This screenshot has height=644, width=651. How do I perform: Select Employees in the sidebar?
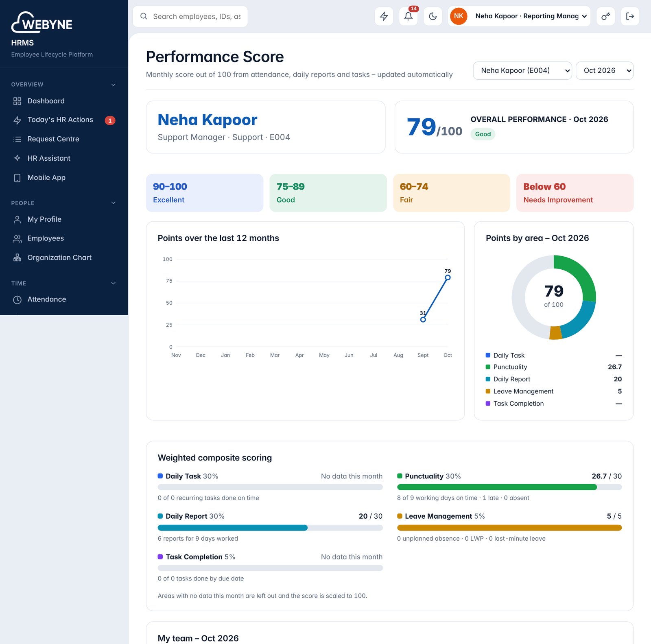[x=64, y=239]
